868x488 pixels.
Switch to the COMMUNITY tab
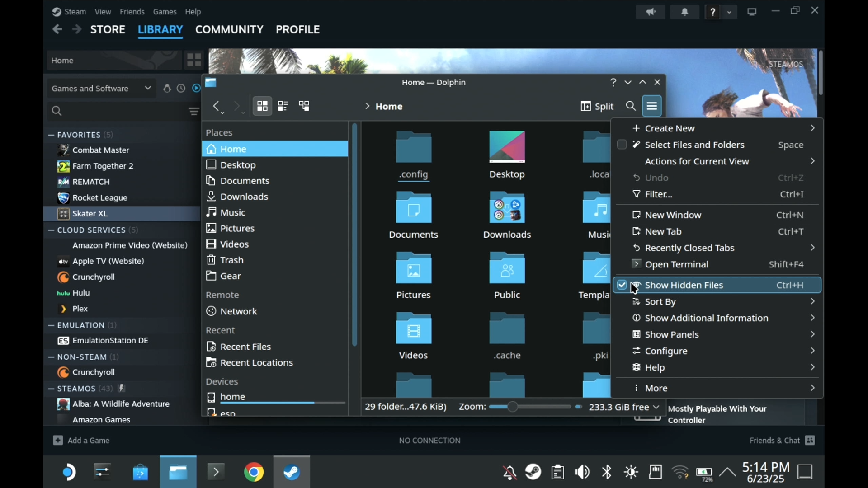point(229,29)
